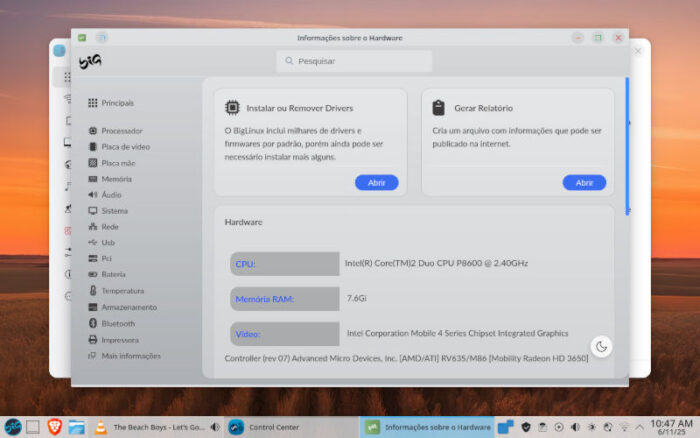The height and width of the screenshot is (438, 700).
Task: Click the Rede label in sidebar
Action: pyautogui.click(x=110, y=227)
